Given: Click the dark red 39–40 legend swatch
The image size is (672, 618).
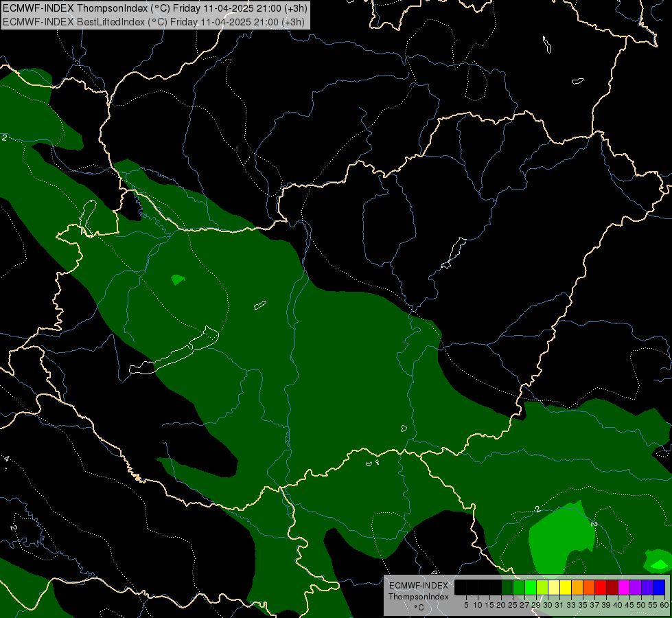Looking at the screenshot, I should coord(612,587).
